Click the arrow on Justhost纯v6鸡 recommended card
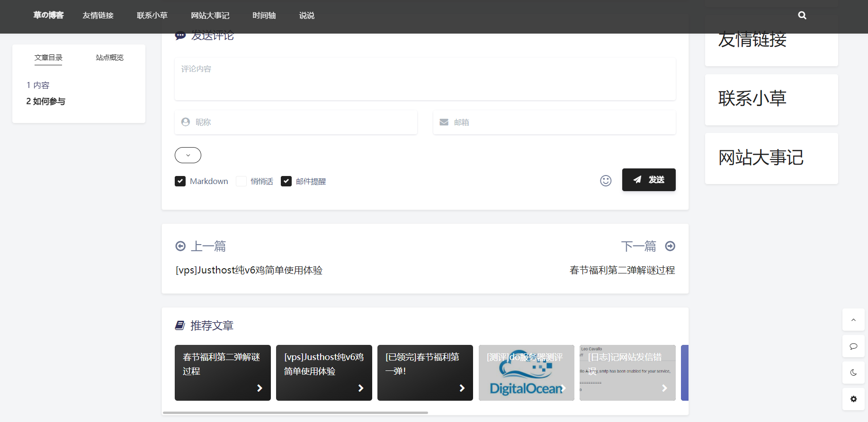The width and height of the screenshot is (868, 422). (x=361, y=388)
